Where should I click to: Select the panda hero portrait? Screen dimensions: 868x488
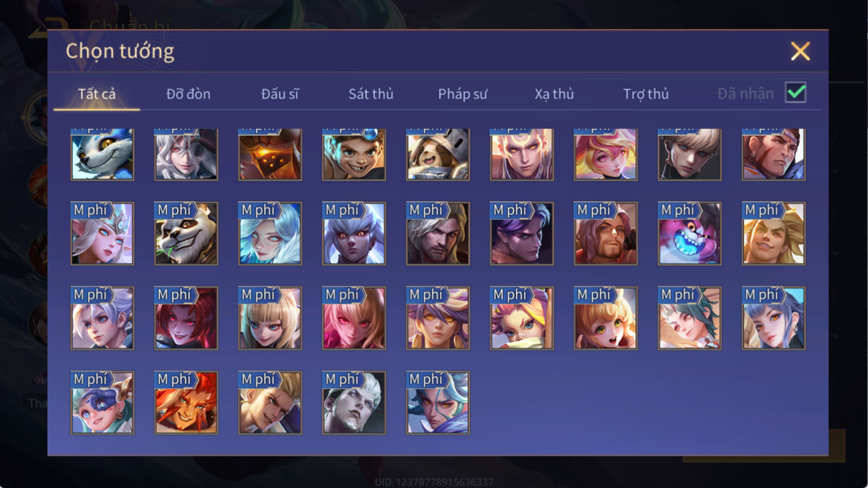point(186,234)
